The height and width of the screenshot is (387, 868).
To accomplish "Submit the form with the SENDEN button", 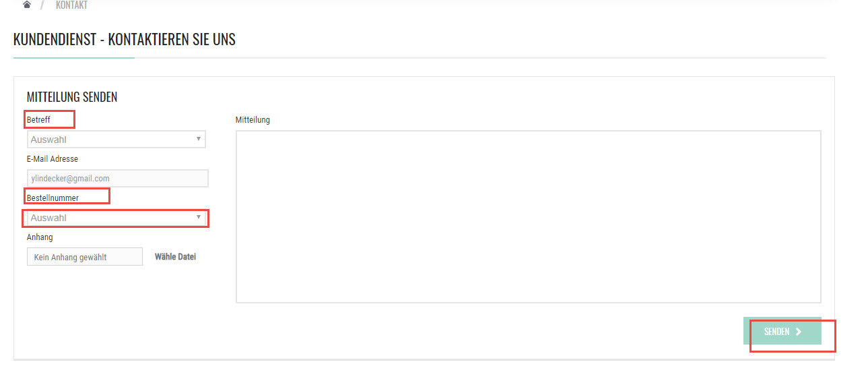I will tap(781, 331).
